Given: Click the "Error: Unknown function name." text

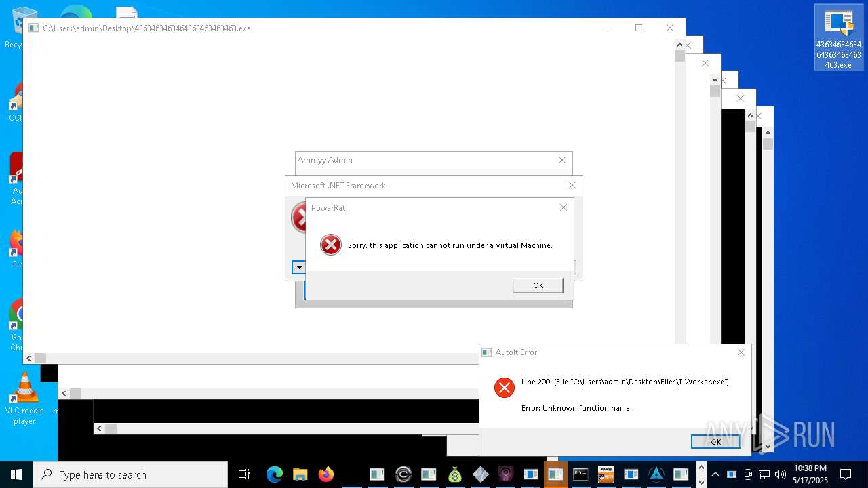Looking at the screenshot, I should (x=576, y=408).
